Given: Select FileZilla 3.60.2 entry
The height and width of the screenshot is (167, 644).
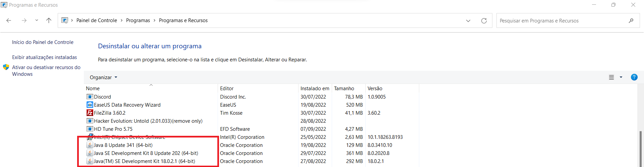Looking at the screenshot, I should (110, 113).
